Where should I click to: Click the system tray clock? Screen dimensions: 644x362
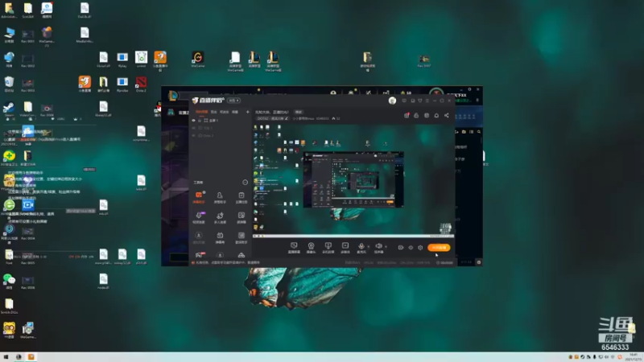[634, 356]
